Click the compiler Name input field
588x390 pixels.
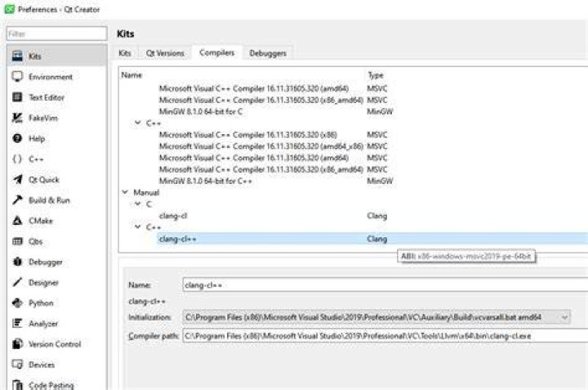pyautogui.click(x=385, y=285)
